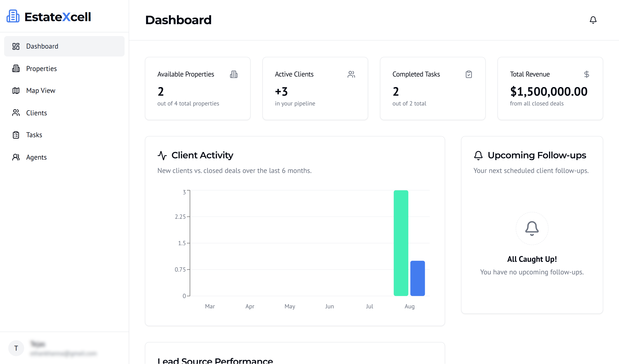Click the blue Aug bar in chart
The image size is (619, 364).
[417, 278]
